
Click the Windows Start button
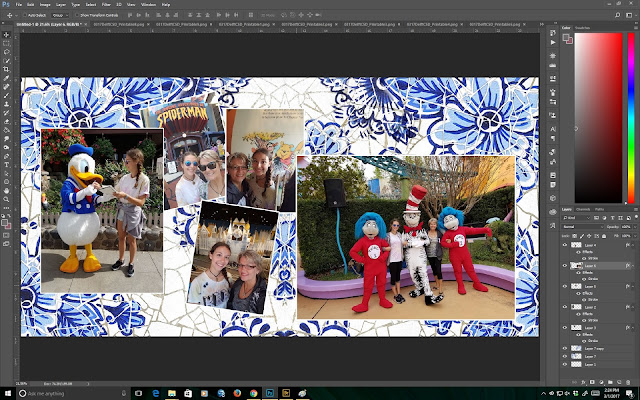[x=8, y=393]
